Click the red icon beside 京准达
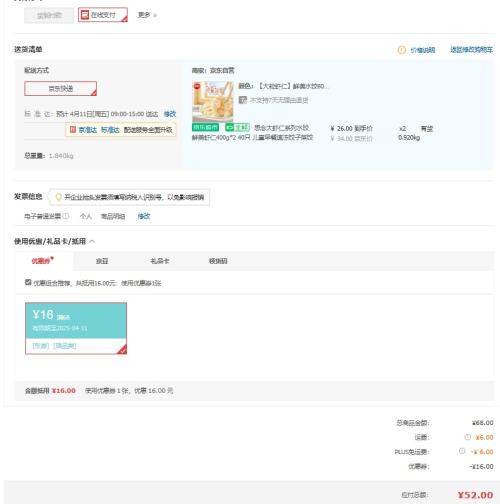Image resolution: width=500 pixels, height=504 pixels. click(73, 129)
